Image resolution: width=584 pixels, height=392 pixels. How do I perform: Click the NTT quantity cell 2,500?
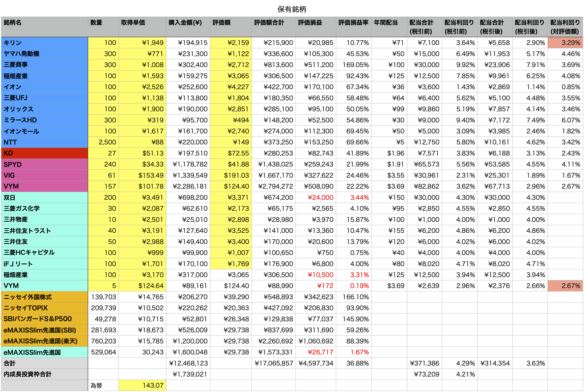(103, 142)
